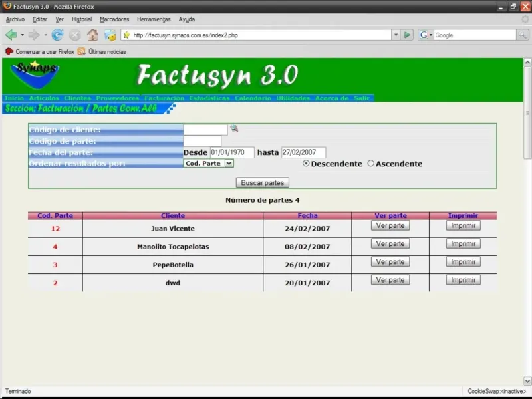Screen dimensions: 532x399
Task: Open the Archivo menu
Action: pyautogui.click(x=15, y=19)
